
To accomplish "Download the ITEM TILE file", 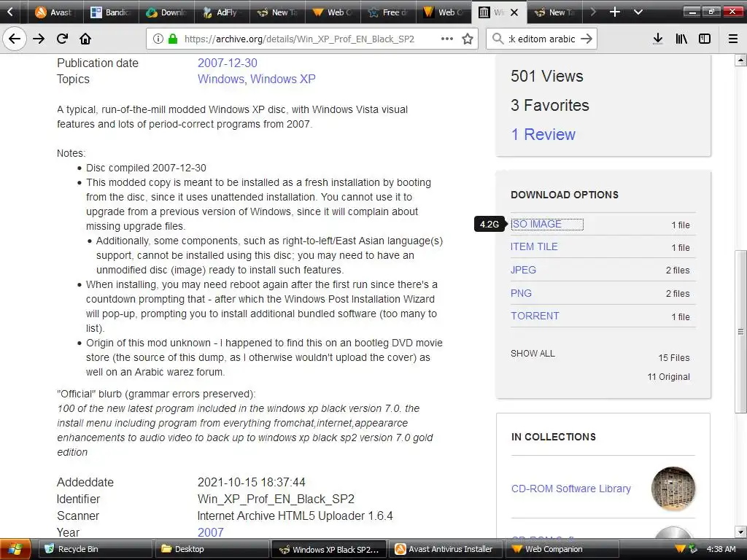I will [x=534, y=246].
